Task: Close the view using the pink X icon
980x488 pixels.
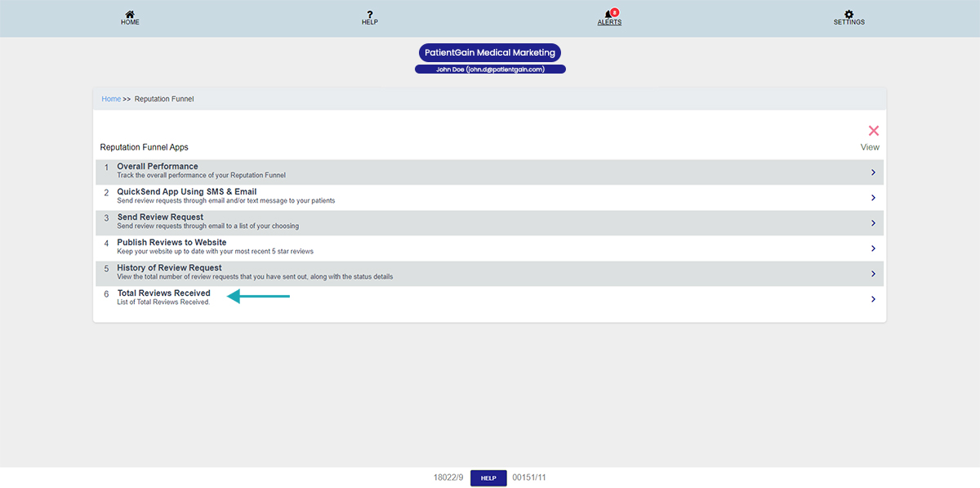Action: [x=873, y=130]
